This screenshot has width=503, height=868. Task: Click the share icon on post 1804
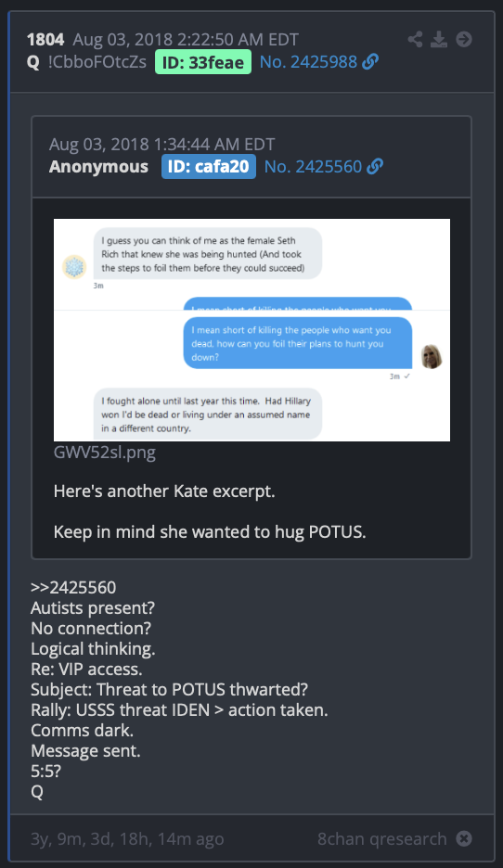pos(415,39)
